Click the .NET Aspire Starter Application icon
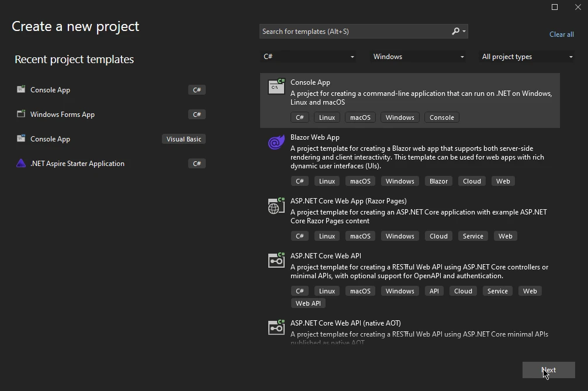The height and width of the screenshot is (391, 588). pos(21,164)
